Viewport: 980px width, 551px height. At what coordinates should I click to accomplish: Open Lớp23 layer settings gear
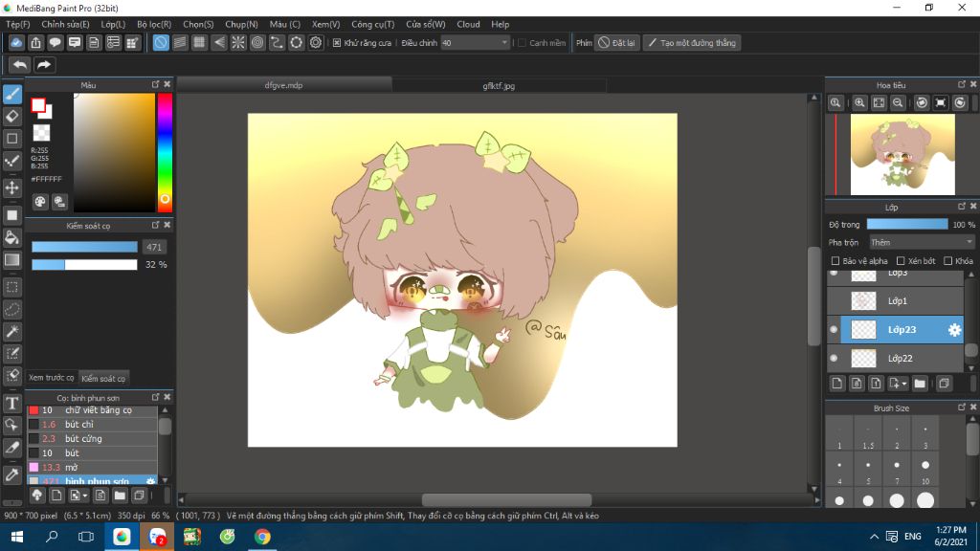[x=954, y=330]
